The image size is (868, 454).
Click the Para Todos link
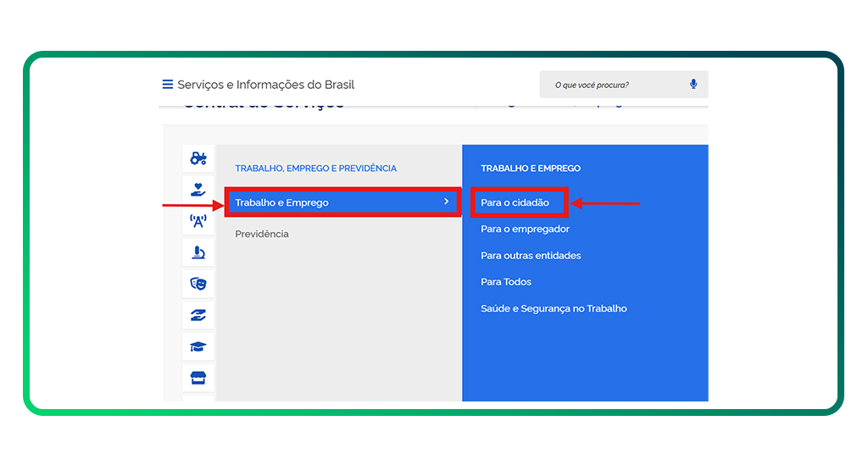(x=506, y=281)
